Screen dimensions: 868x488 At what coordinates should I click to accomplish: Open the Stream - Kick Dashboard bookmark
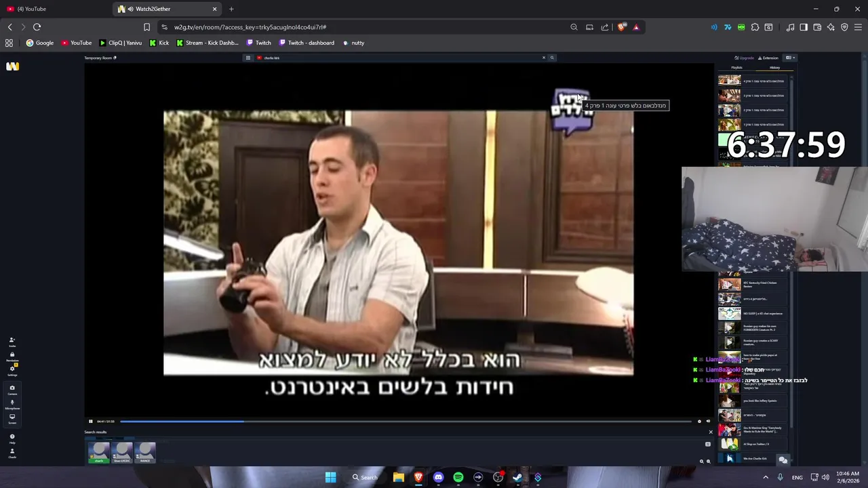coord(208,43)
